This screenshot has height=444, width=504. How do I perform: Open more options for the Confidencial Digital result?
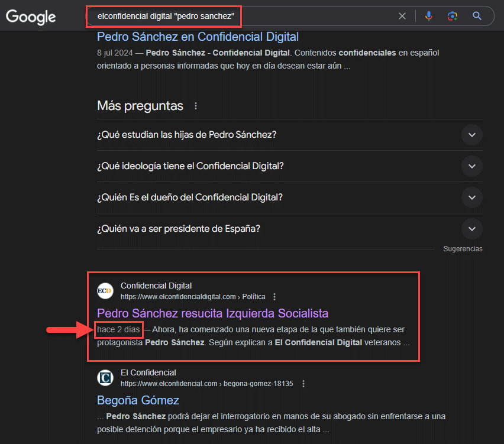(274, 297)
